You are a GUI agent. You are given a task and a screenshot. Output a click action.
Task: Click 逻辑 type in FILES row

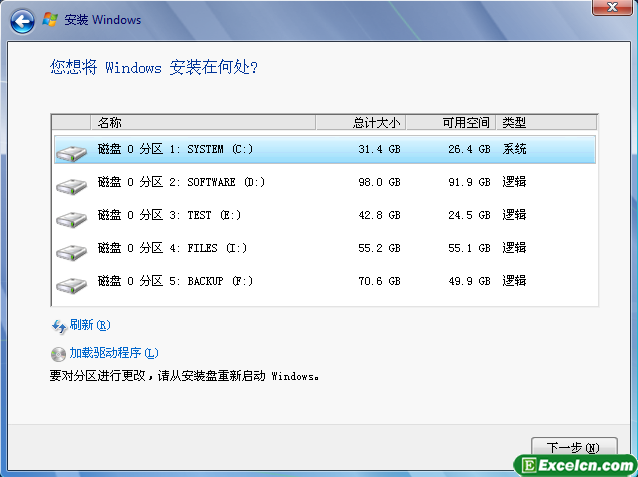tap(514, 248)
